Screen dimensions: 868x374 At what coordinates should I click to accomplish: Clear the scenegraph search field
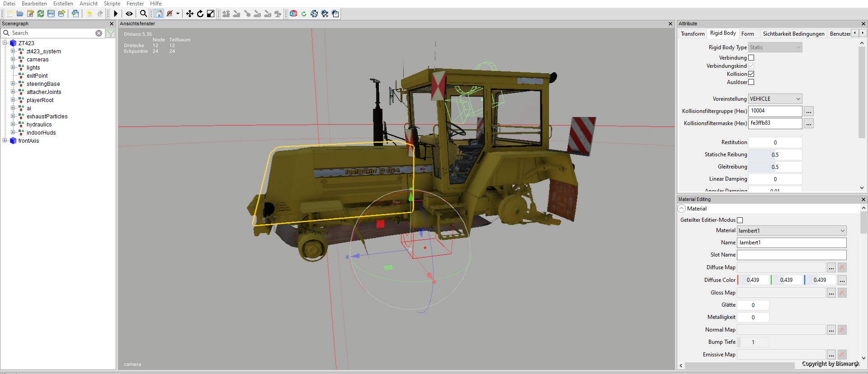(x=99, y=33)
